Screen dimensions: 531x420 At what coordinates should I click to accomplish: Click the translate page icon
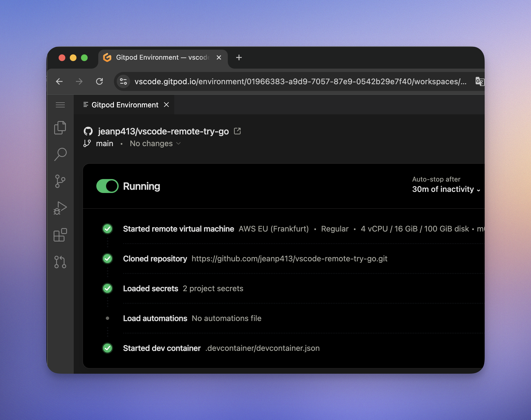point(480,81)
